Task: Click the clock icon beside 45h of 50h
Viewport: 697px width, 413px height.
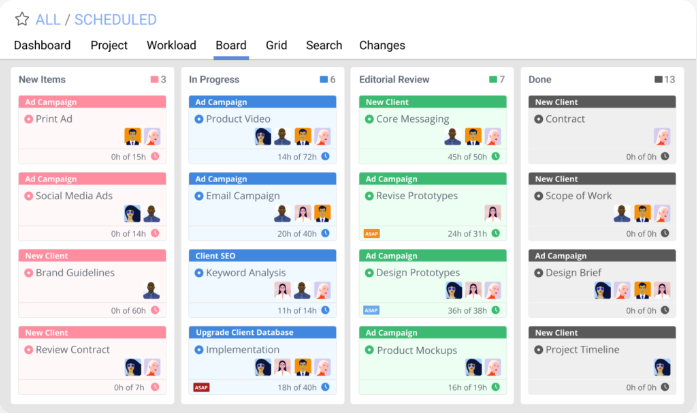Action: coord(496,156)
